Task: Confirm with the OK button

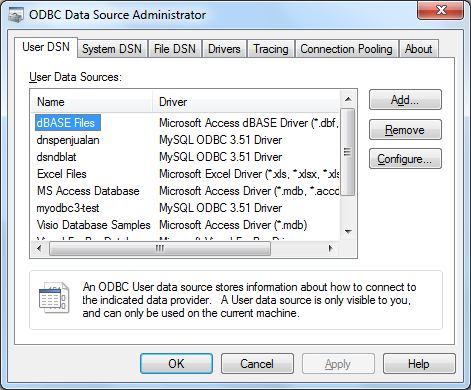Action: [176, 364]
